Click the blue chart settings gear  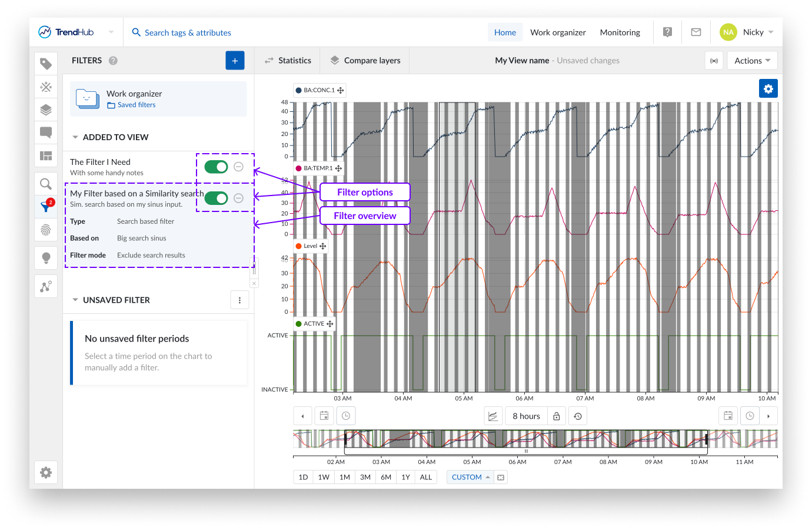768,89
